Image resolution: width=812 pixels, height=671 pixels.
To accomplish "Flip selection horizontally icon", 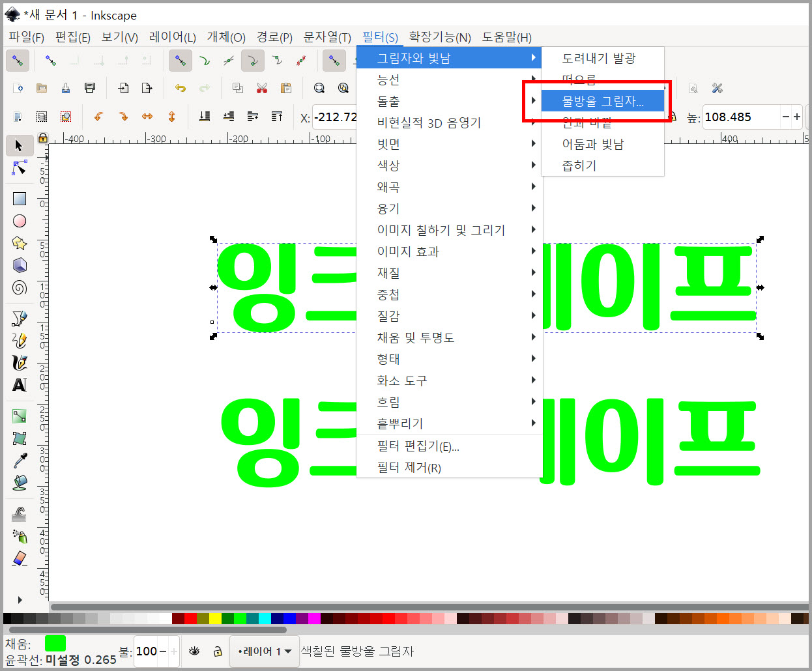I will [x=147, y=117].
